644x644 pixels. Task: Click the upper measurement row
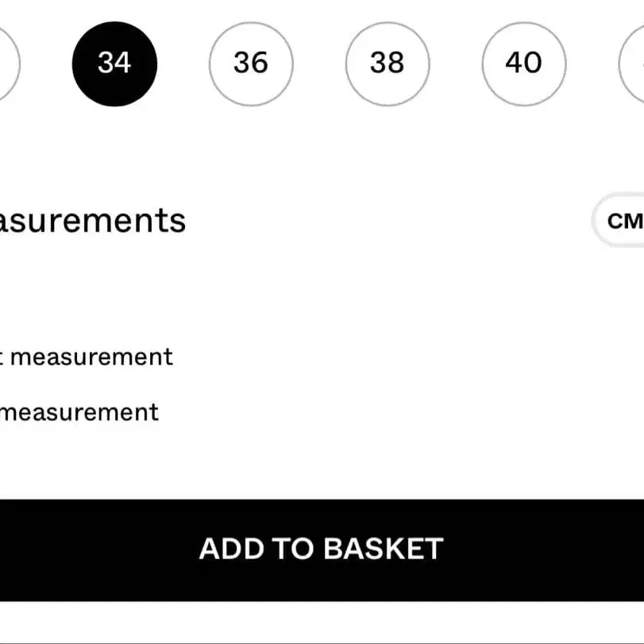point(86,357)
